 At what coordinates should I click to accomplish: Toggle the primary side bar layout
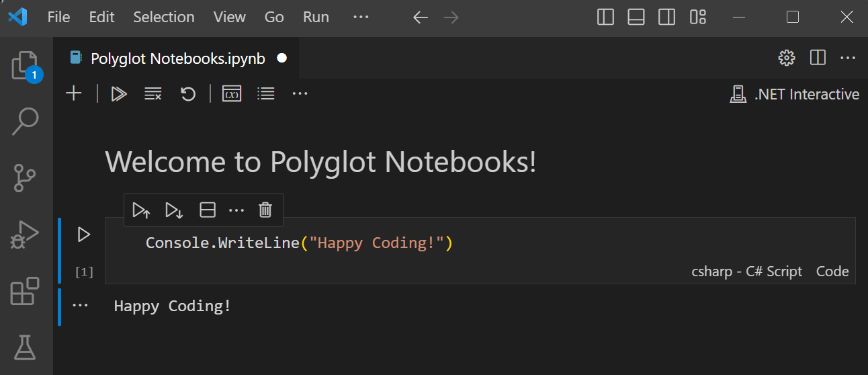[x=605, y=17]
